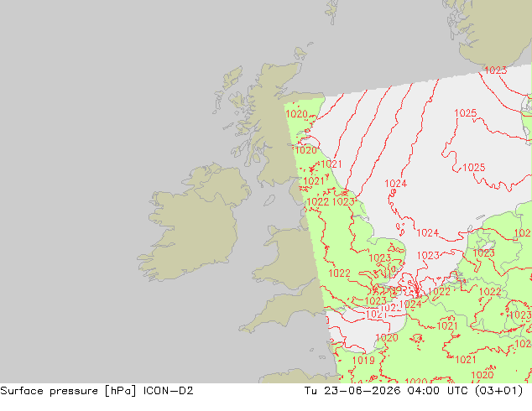The width and height of the screenshot is (532, 411).
Task: Click the '(03+01)' forecast offset text
Action: [498, 391]
